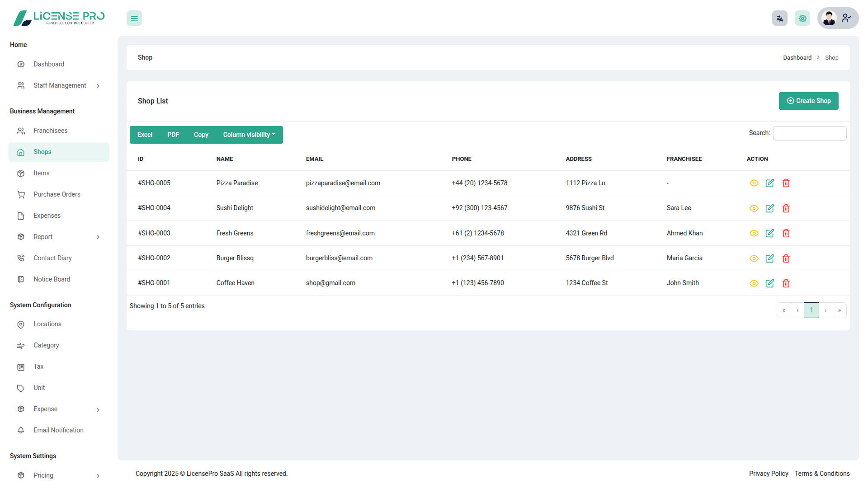Click into the Search input field
Screen dimensions: 868x488
(809, 133)
